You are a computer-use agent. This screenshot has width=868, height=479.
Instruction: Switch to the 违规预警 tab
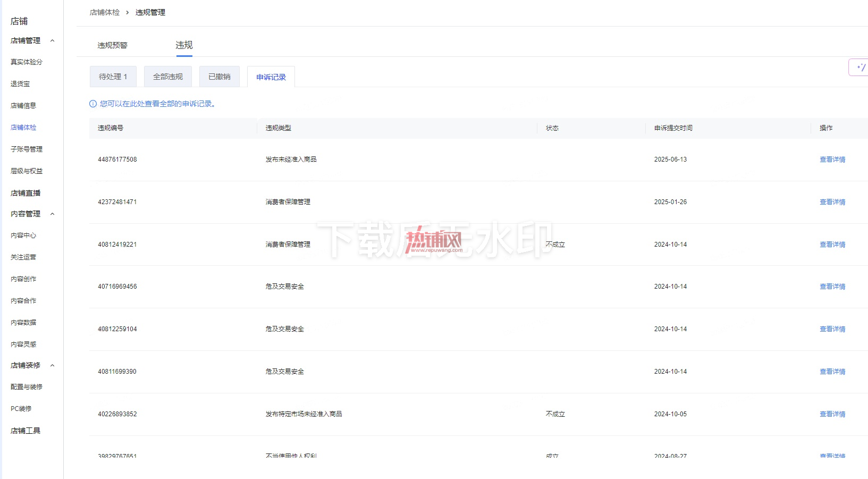tap(112, 45)
